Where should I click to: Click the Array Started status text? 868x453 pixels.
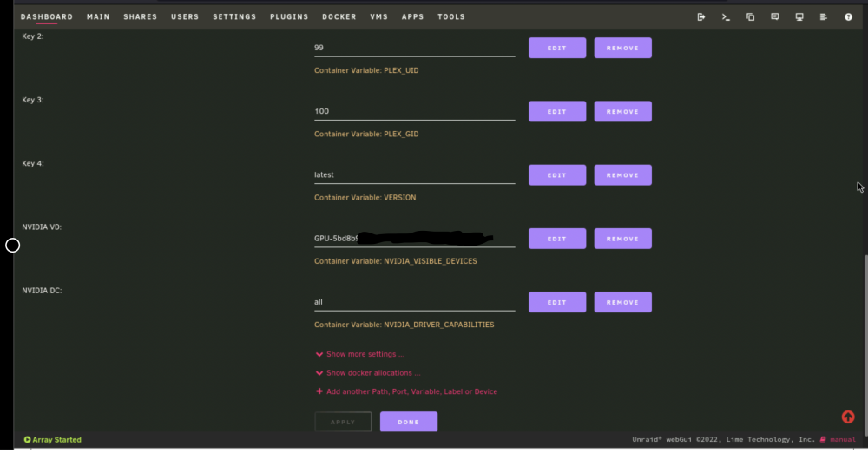(x=56, y=440)
